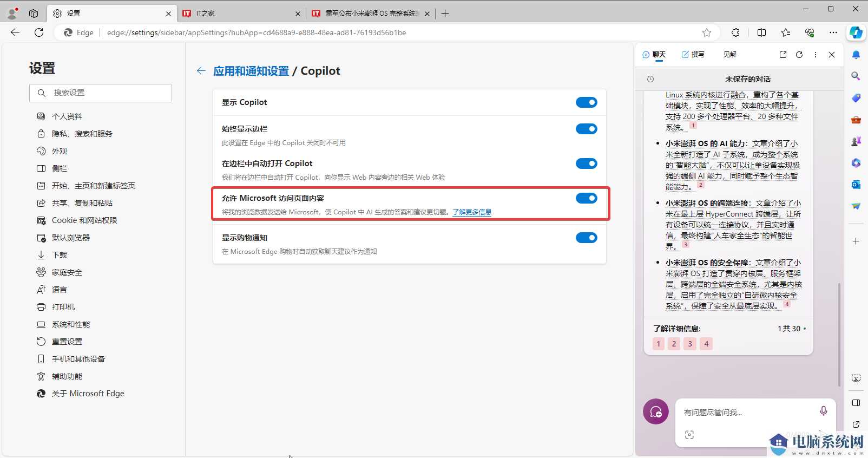868x458 pixels.
Task: Open split screen icon in toolbar
Action: pyautogui.click(x=761, y=32)
